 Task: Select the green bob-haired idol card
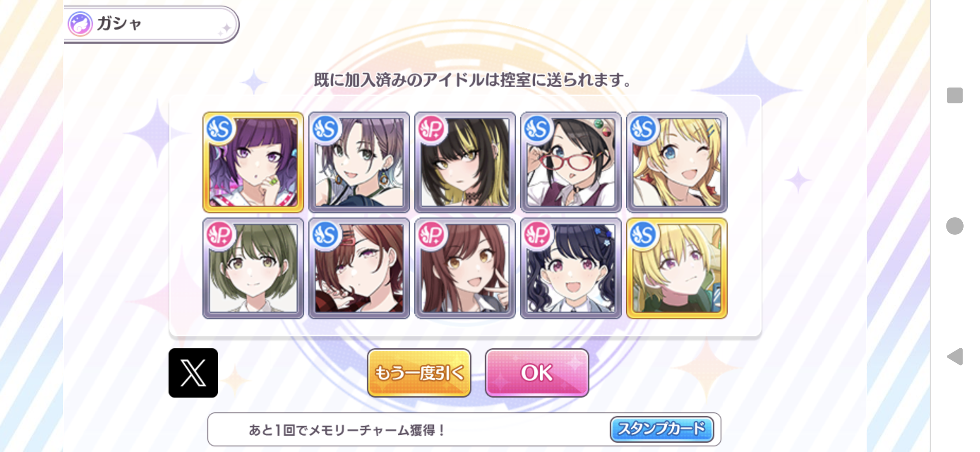(x=253, y=268)
